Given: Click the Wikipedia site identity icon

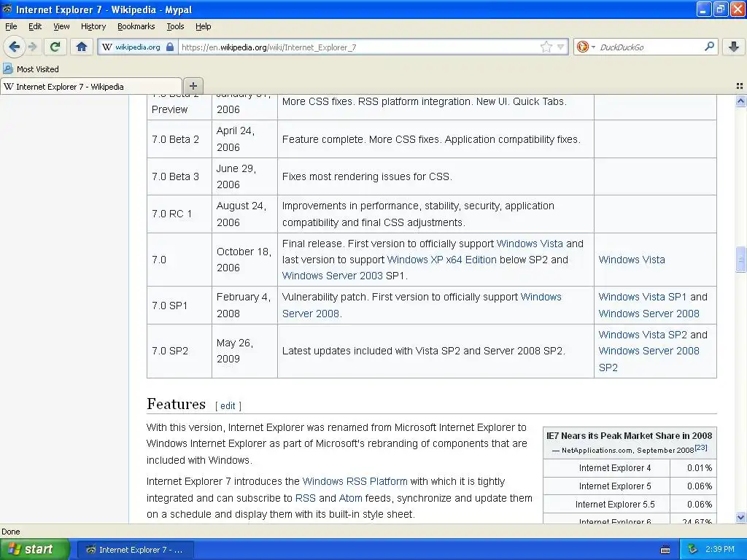Looking at the screenshot, I should coord(107,47).
